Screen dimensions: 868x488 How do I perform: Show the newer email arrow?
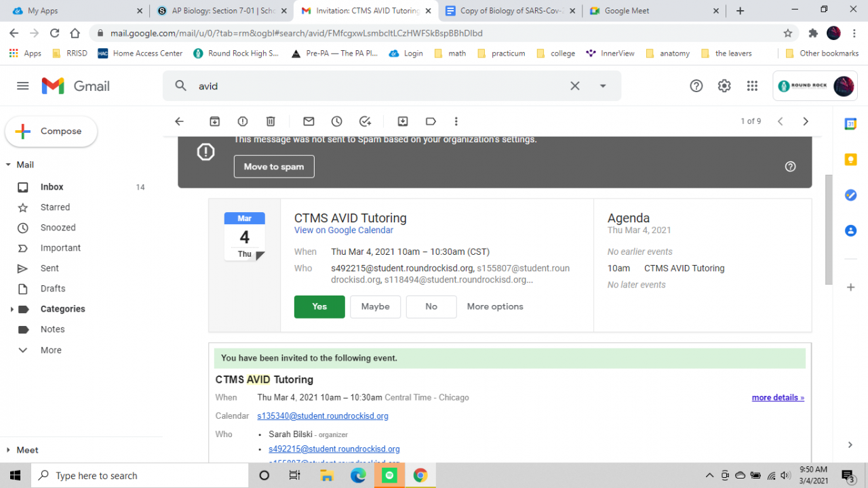(781, 121)
